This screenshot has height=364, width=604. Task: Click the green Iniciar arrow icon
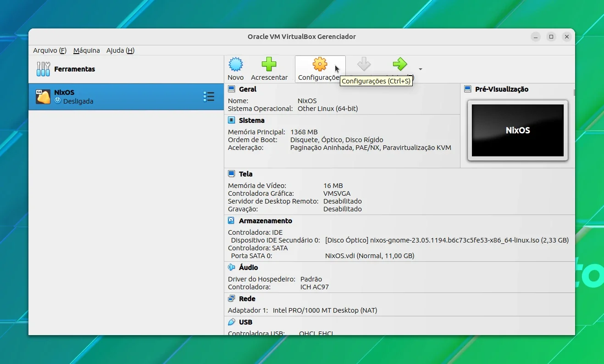coord(400,64)
